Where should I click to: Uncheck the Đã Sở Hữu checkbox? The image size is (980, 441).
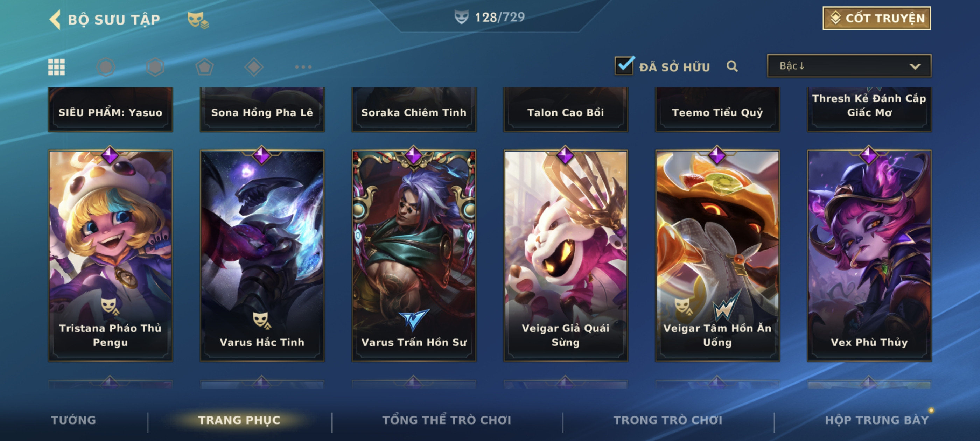coord(624,66)
